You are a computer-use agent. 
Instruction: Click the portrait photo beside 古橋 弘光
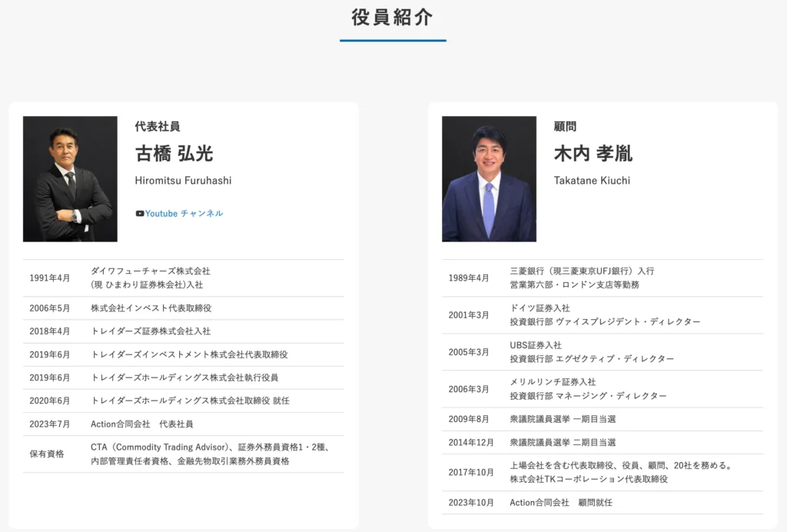[x=70, y=179]
